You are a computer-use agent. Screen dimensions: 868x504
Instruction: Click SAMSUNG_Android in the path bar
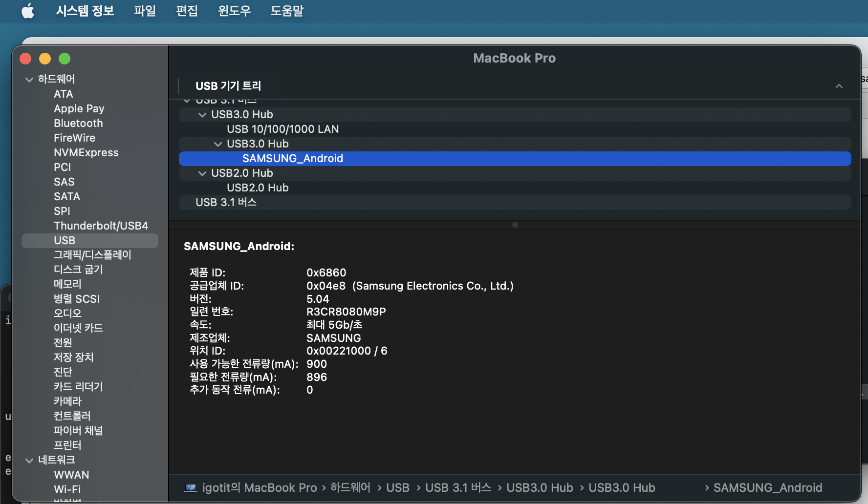768,488
